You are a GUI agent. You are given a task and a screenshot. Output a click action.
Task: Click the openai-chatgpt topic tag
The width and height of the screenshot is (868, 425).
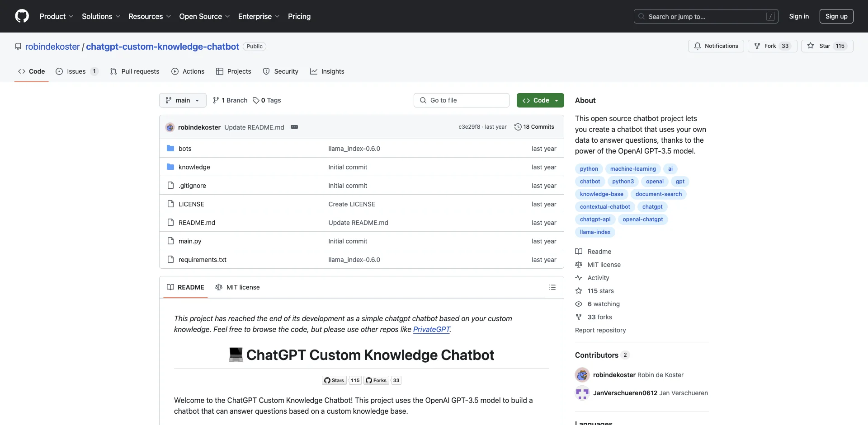[643, 220]
